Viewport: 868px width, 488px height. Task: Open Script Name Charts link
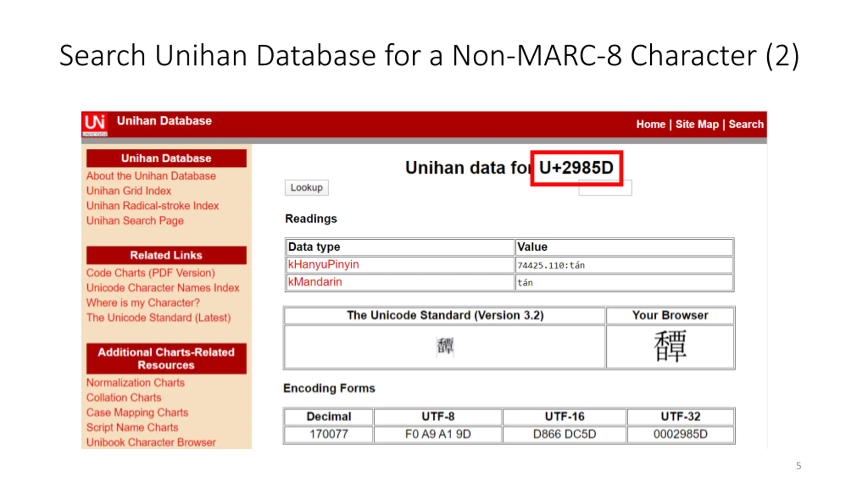(x=132, y=427)
